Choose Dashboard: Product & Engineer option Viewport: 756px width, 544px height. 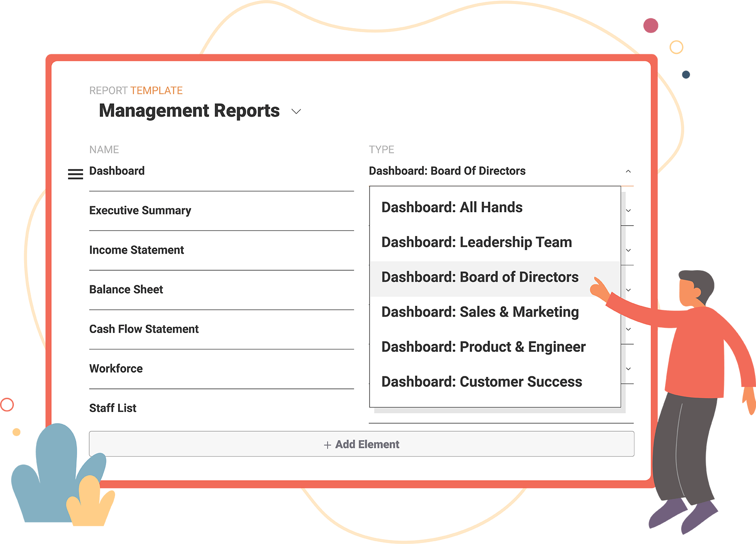point(483,347)
